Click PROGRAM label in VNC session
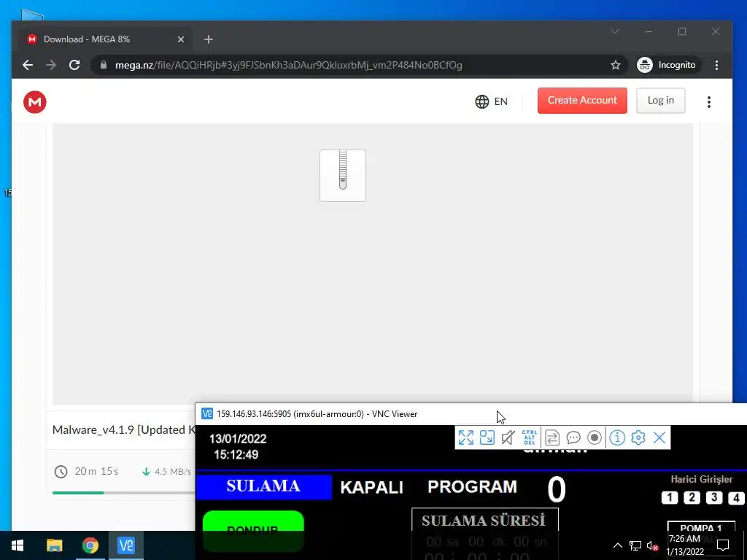The height and width of the screenshot is (560, 747). (472, 486)
